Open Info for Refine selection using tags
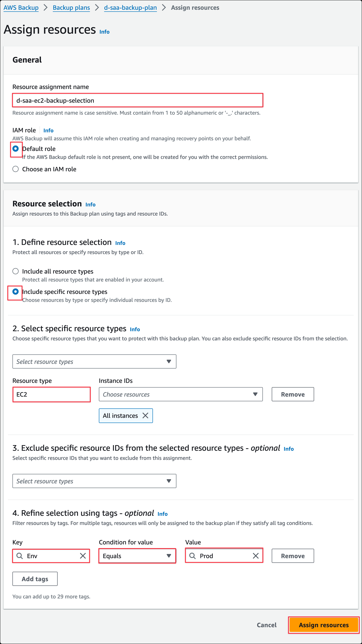Image resolution: width=362 pixels, height=644 pixels. pyautogui.click(x=163, y=514)
